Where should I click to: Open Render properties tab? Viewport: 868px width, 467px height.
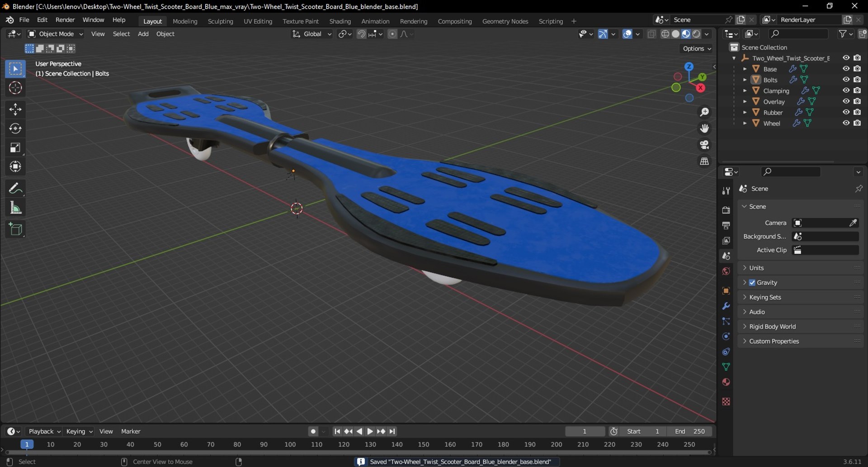pos(726,210)
